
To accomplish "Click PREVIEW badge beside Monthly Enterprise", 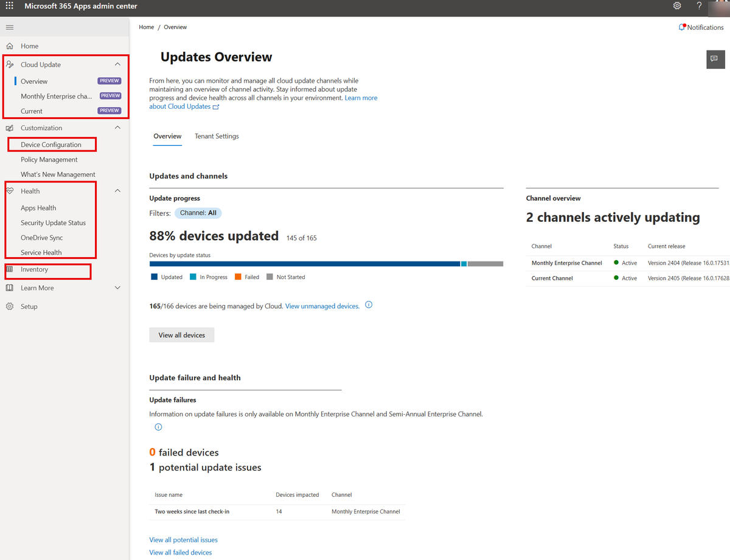I will coord(110,96).
